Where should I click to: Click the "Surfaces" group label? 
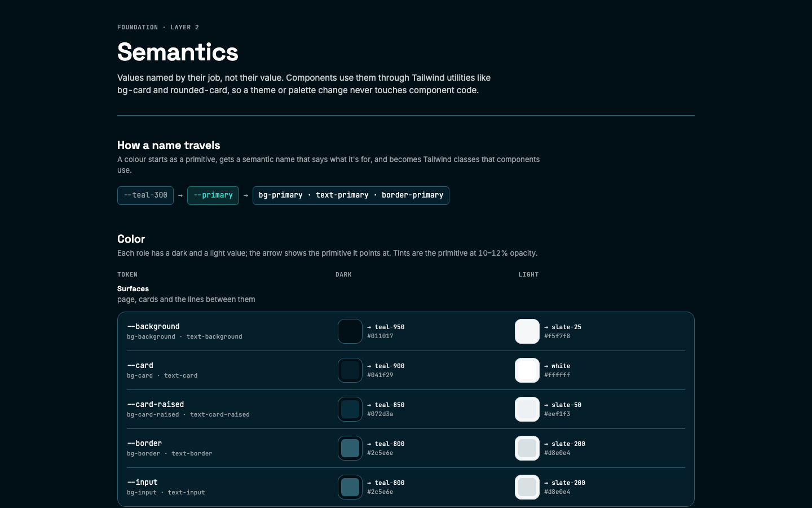pyautogui.click(x=133, y=288)
